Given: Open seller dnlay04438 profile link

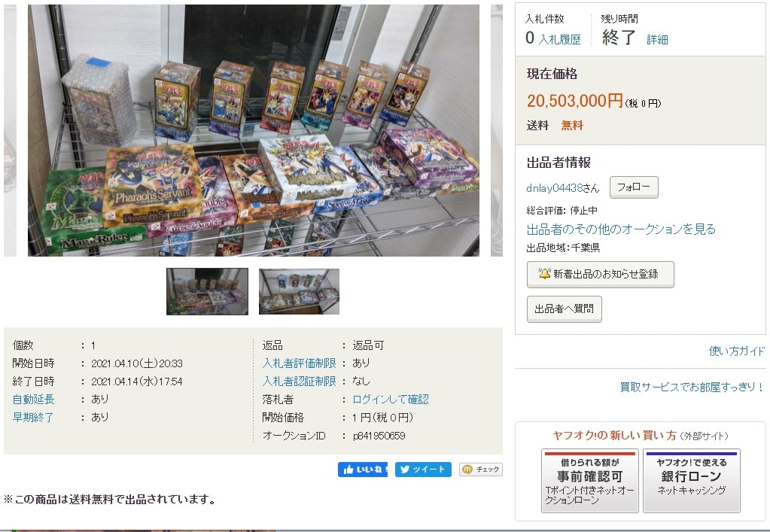Looking at the screenshot, I should (x=555, y=188).
